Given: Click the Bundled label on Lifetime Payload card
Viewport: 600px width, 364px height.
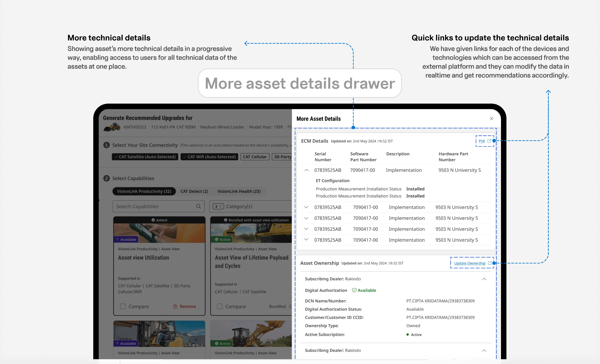Looking at the screenshot, I should click(277, 306).
